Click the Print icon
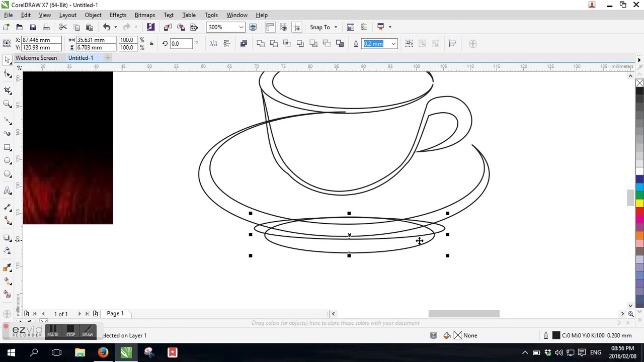 (46, 27)
